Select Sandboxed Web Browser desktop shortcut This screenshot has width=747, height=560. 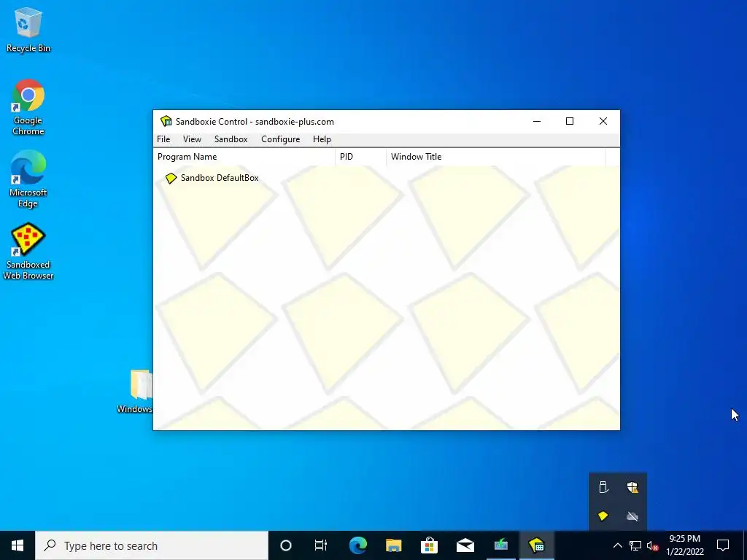28,252
